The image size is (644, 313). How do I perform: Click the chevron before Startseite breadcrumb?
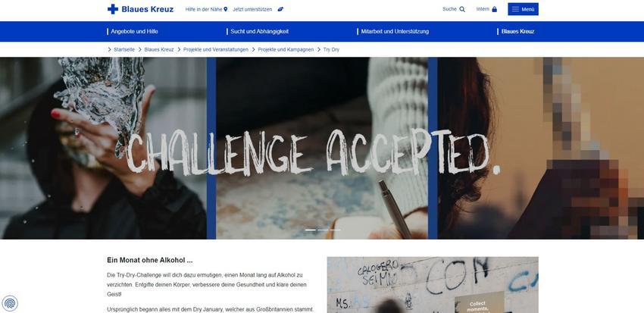[x=109, y=49]
